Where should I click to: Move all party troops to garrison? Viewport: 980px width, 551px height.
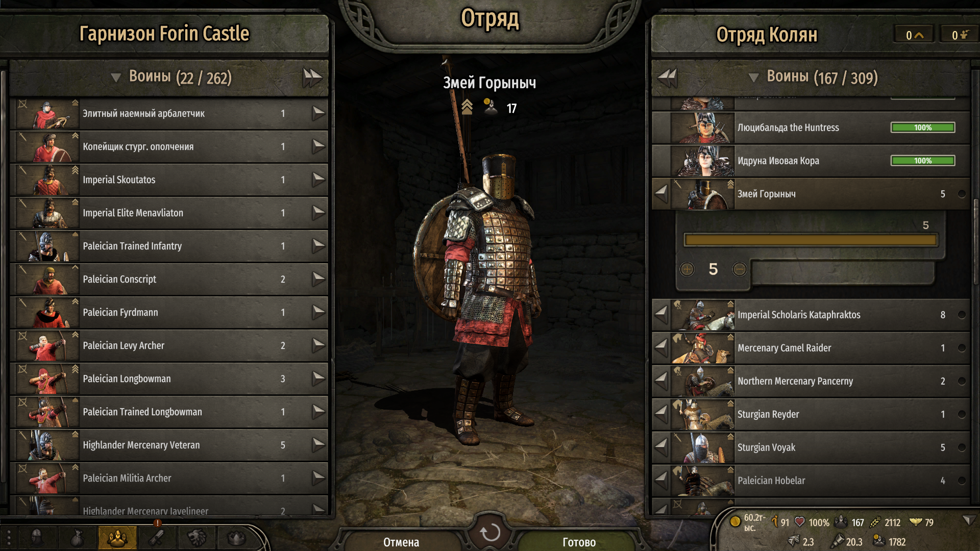667,78
